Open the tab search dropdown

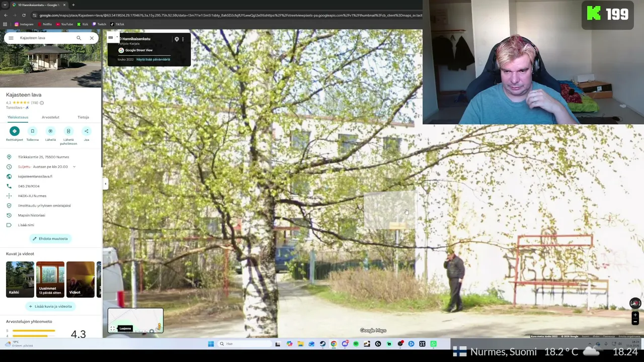[x=5, y=5]
